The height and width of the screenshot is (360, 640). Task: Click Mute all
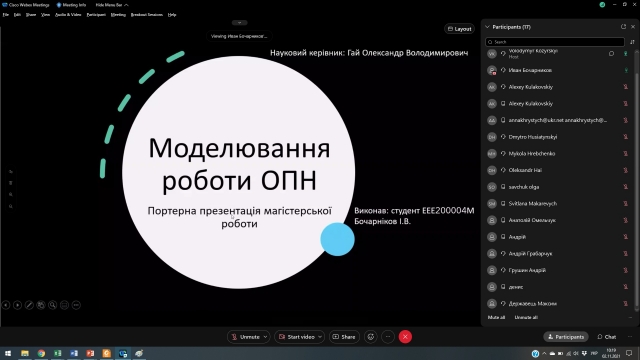point(496,317)
